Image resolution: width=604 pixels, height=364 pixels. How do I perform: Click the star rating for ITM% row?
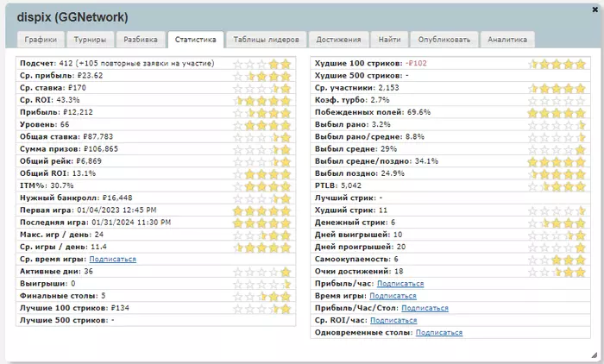(x=261, y=186)
